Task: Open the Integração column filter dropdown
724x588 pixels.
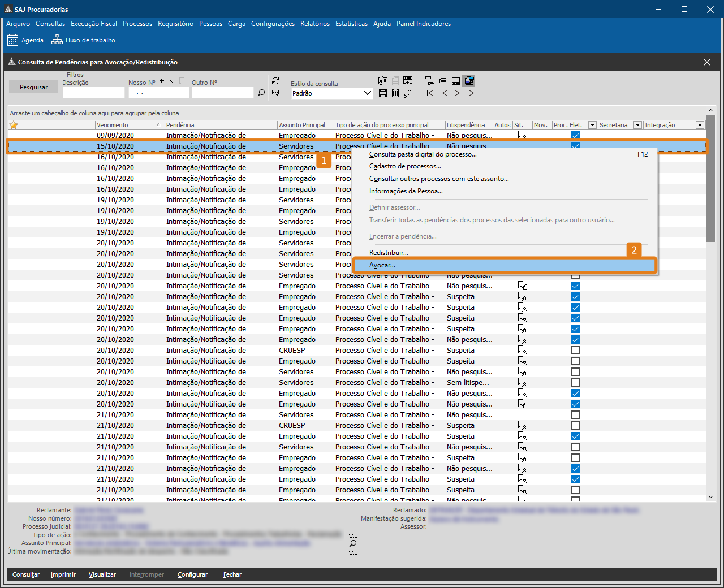Action: tap(700, 125)
